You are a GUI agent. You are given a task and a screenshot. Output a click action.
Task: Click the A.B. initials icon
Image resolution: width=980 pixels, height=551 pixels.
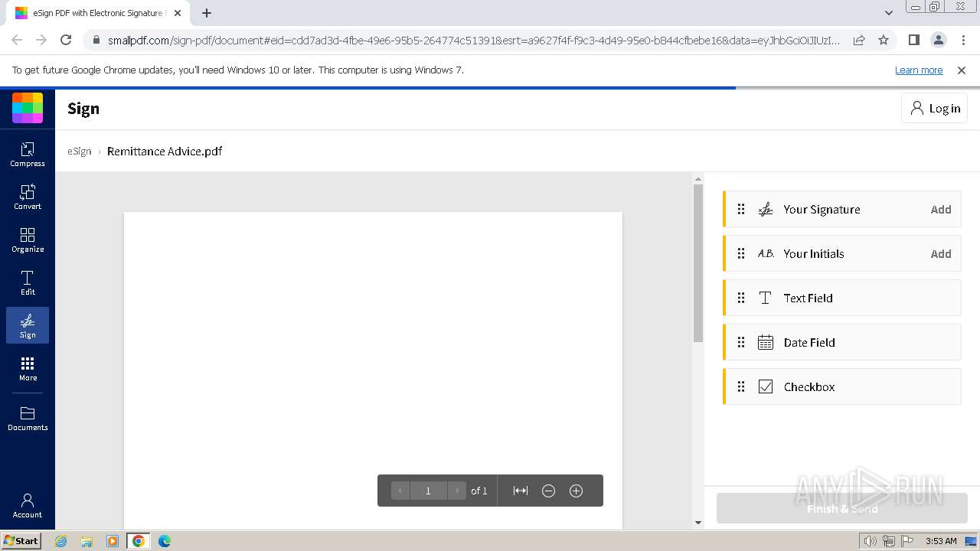click(x=766, y=253)
